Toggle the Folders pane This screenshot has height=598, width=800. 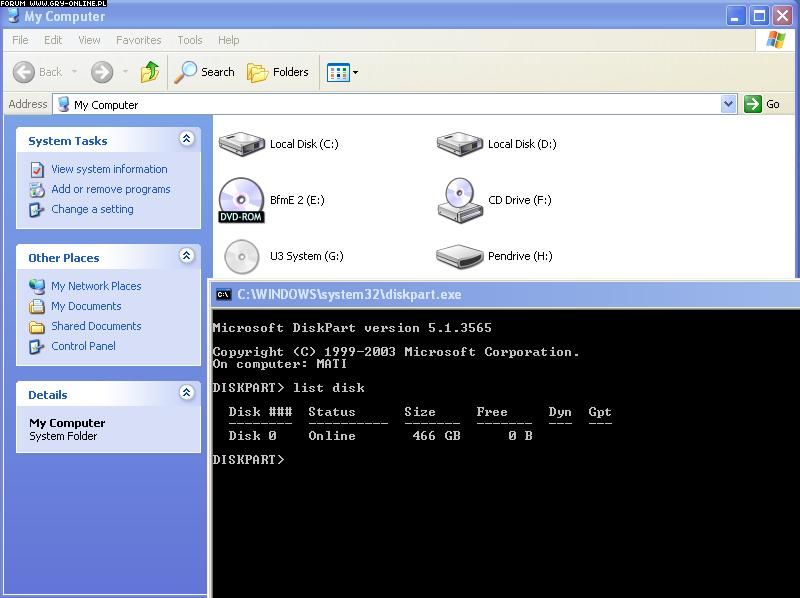pos(278,72)
